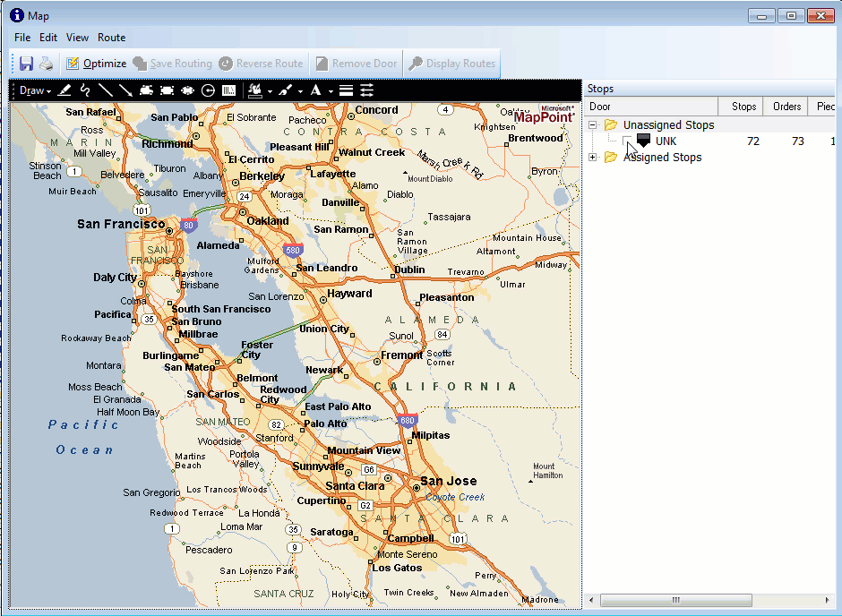The height and width of the screenshot is (616, 842).
Task: Click the Save Routing button
Action: [172, 64]
